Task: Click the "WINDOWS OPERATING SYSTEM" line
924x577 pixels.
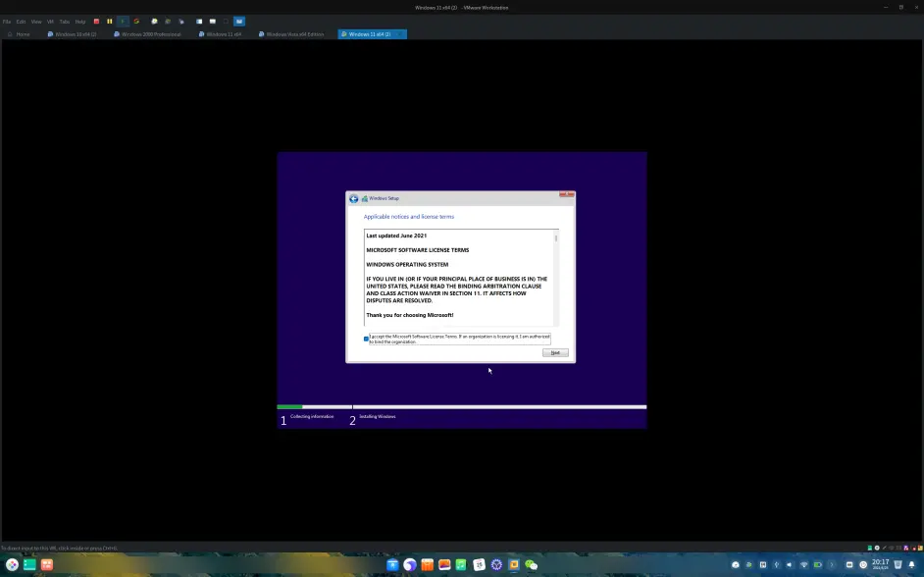Action: [407, 265]
